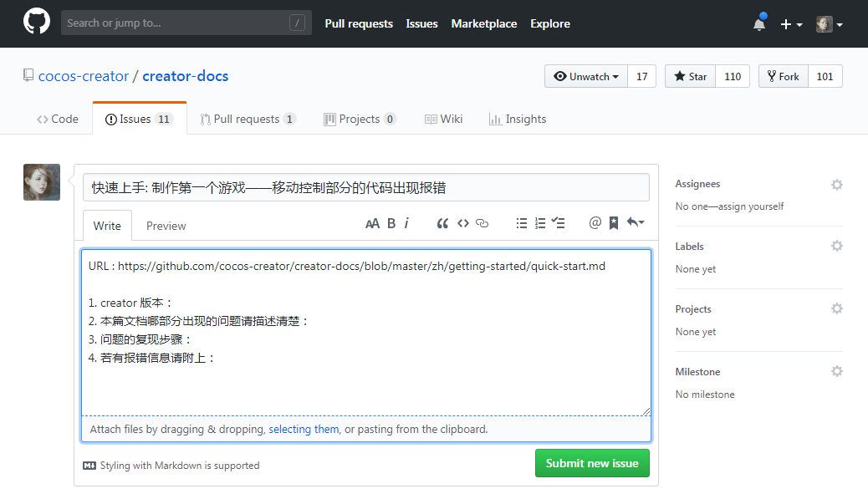View the 101 forks count

tap(825, 76)
